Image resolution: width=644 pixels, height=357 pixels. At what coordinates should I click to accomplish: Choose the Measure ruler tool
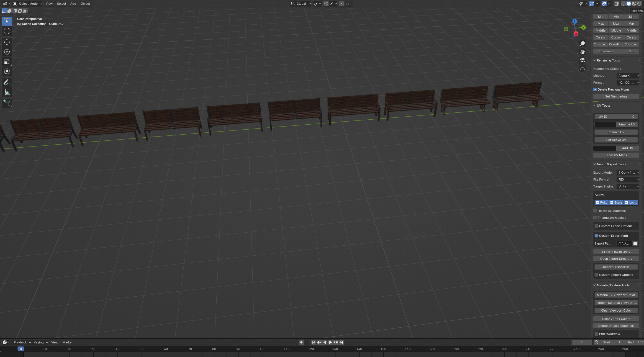[x=7, y=93]
